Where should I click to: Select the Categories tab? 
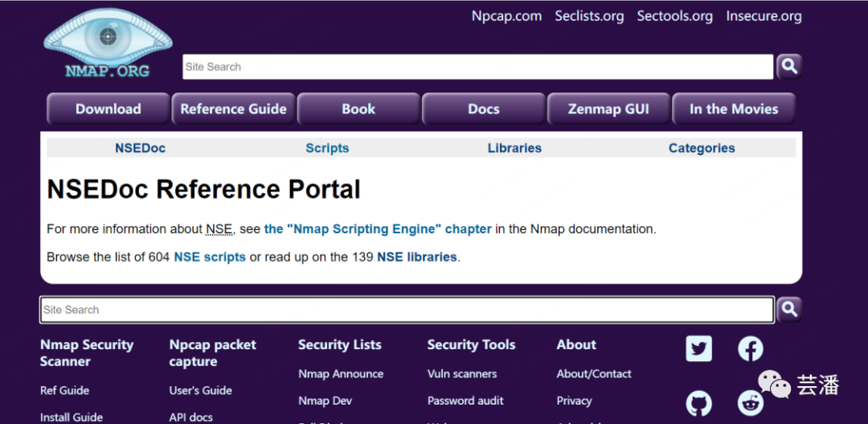tap(702, 148)
